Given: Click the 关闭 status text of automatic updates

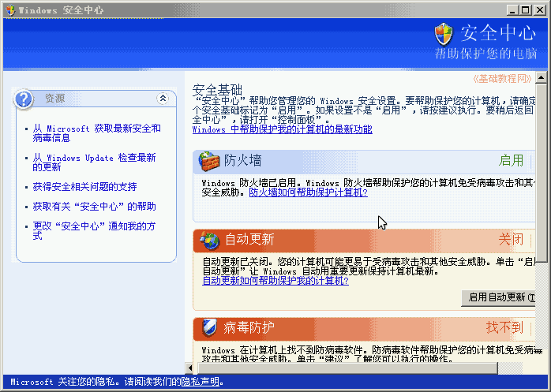Looking at the screenshot, I should (x=511, y=240).
